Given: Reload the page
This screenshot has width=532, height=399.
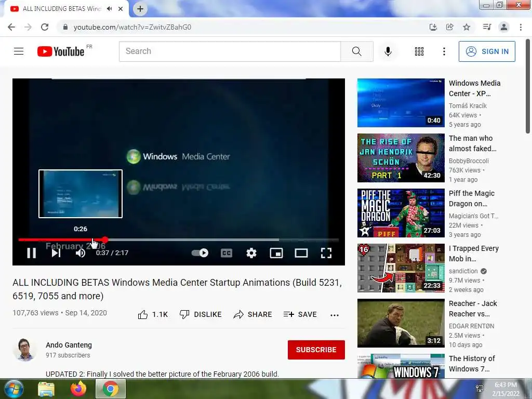Looking at the screenshot, I should pos(45,27).
